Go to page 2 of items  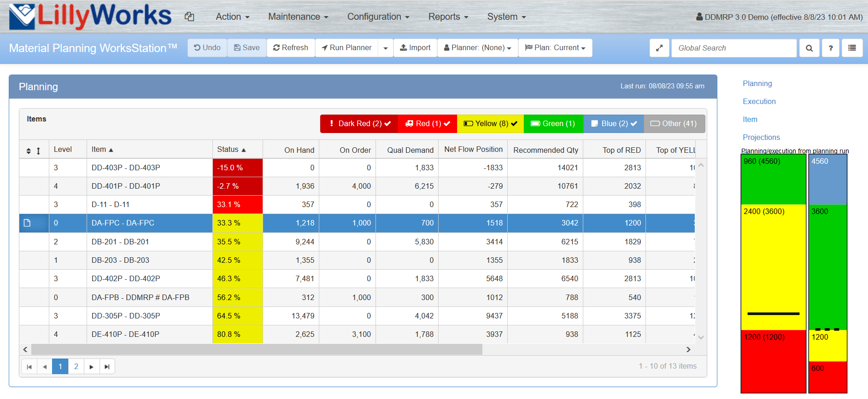click(76, 367)
